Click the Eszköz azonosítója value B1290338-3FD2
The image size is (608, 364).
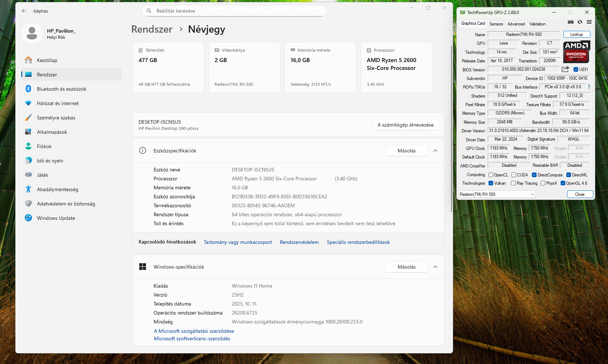coord(280,197)
